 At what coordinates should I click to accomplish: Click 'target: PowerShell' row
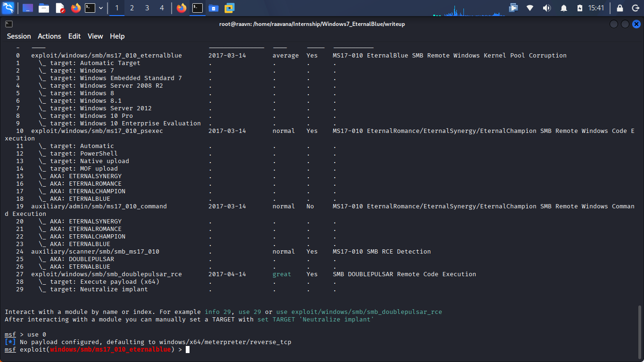pyautogui.click(x=78, y=154)
